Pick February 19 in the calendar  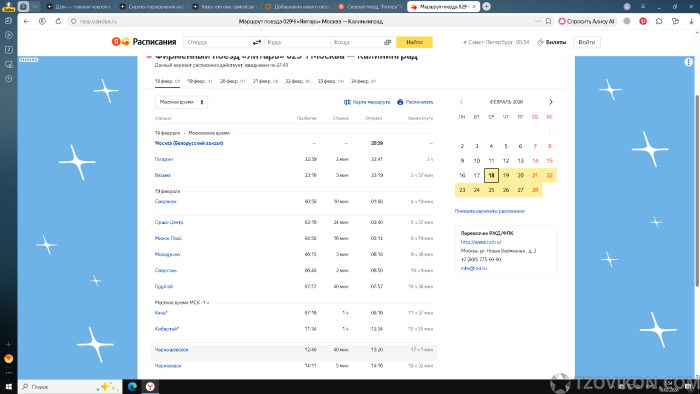[x=506, y=175]
